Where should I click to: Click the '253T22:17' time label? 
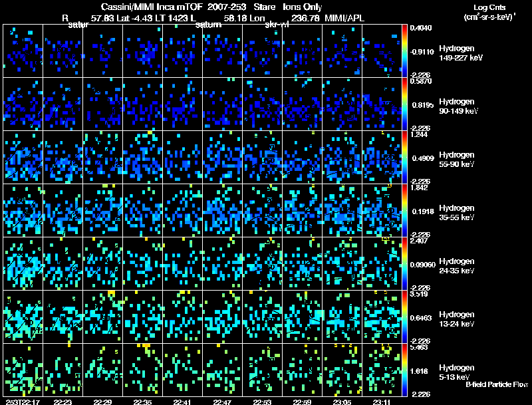click(x=23, y=402)
